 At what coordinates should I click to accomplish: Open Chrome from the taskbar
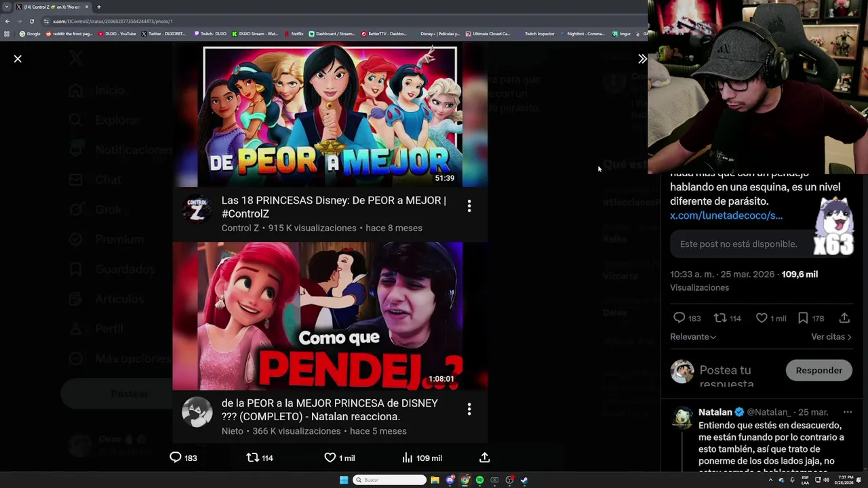[465, 480]
